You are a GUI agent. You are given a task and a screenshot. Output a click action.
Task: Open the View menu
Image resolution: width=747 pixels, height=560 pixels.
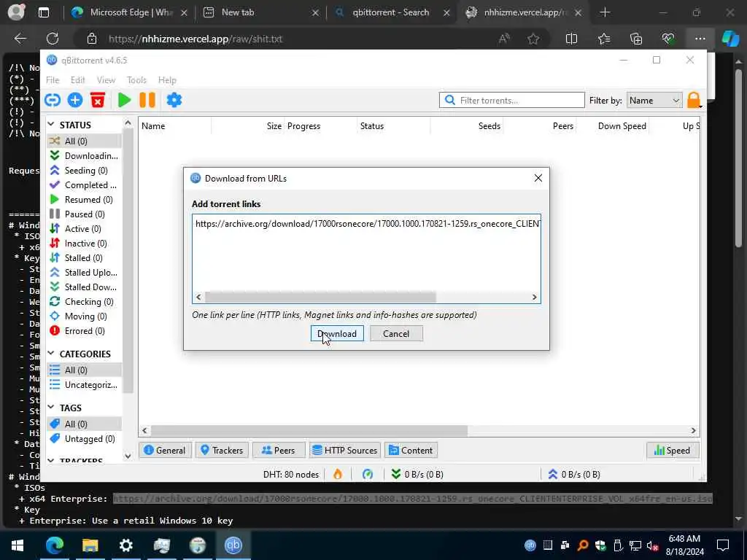(106, 80)
